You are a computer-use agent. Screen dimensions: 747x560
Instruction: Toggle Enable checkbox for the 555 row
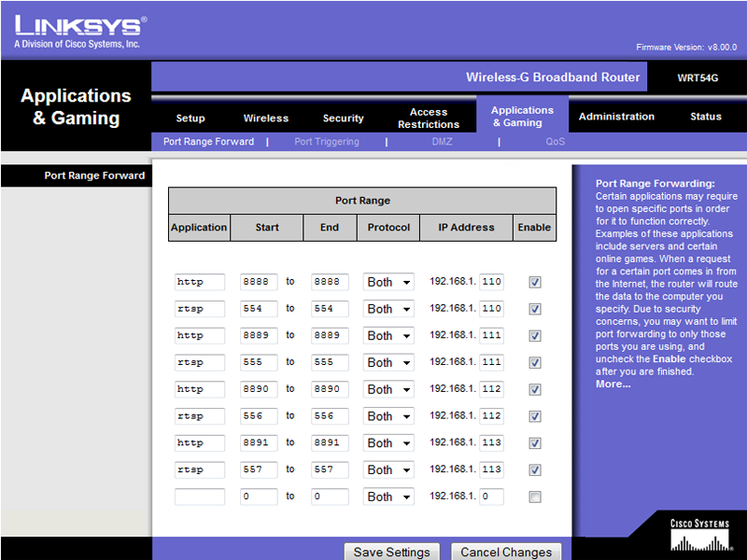point(535,363)
